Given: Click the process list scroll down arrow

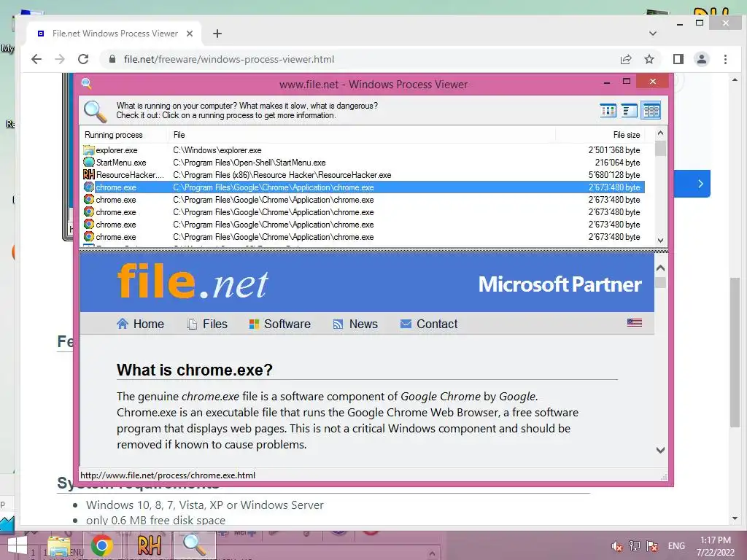Looking at the screenshot, I should coord(660,241).
